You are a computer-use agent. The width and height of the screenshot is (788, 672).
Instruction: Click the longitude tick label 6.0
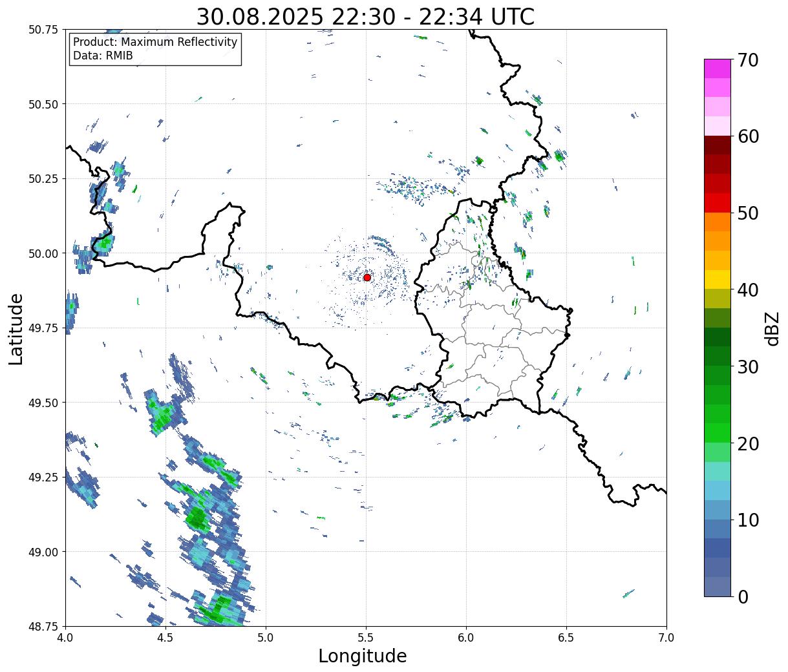466,638
